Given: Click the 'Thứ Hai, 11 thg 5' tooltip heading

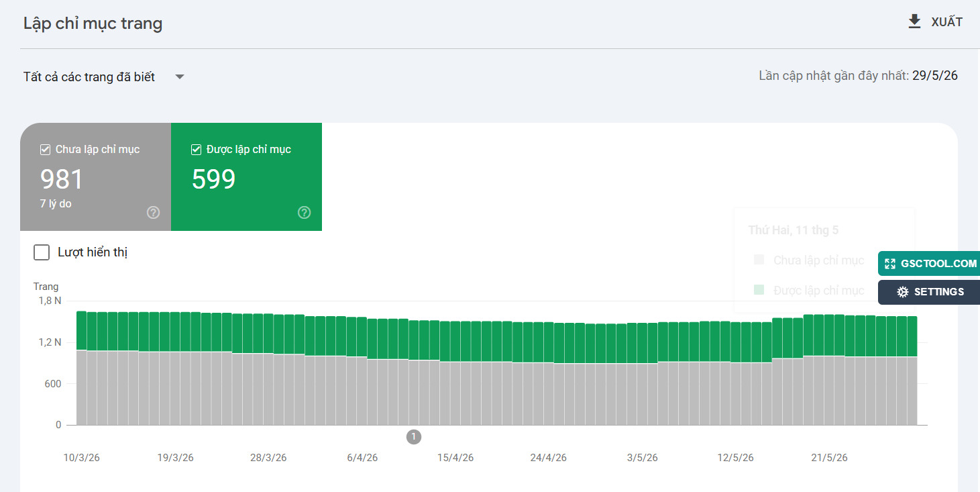Looking at the screenshot, I should pos(794,230).
